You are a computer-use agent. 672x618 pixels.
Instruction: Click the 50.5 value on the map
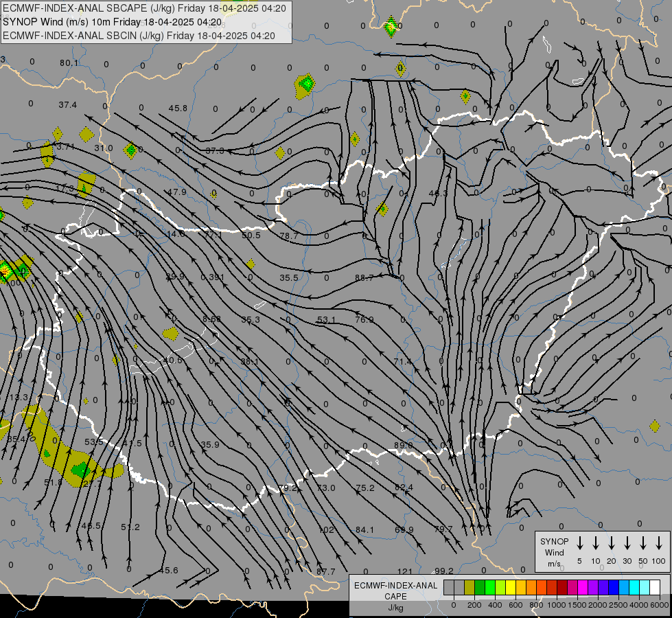pyautogui.click(x=251, y=236)
